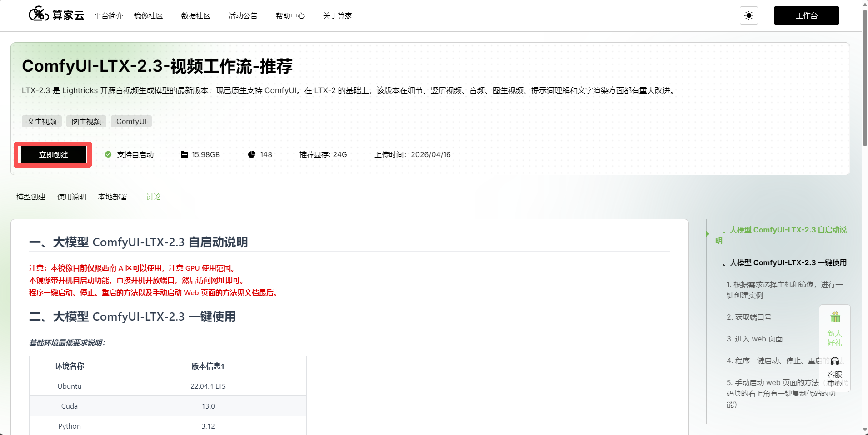Switch to the 使用说明 tab
The width and height of the screenshot is (868, 435).
pos(72,197)
